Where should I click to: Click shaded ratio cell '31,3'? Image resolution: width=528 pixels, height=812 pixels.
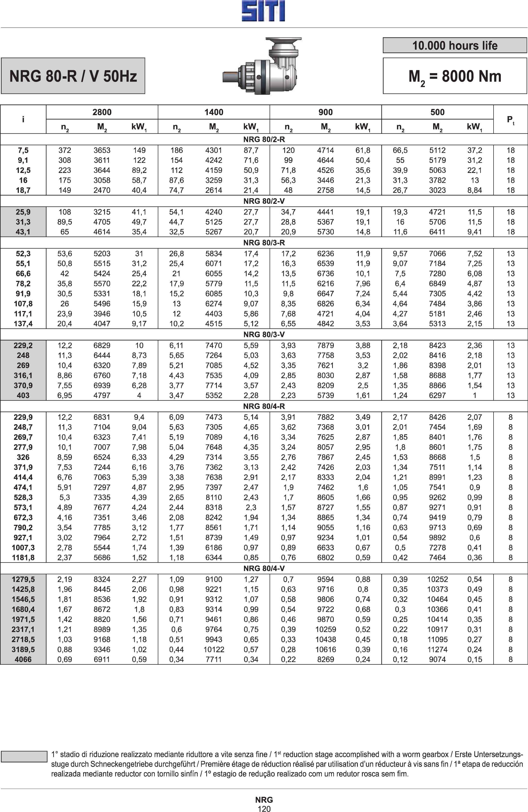(23, 222)
